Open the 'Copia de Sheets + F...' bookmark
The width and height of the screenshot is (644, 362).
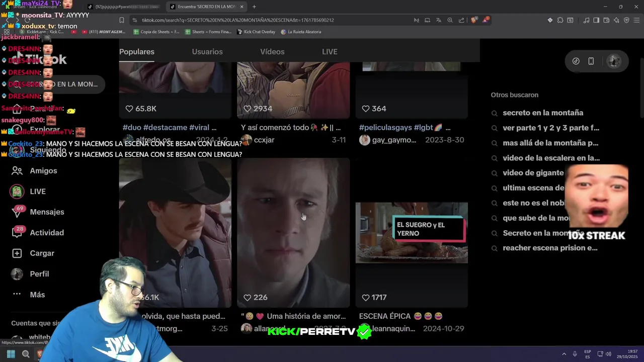(x=156, y=32)
